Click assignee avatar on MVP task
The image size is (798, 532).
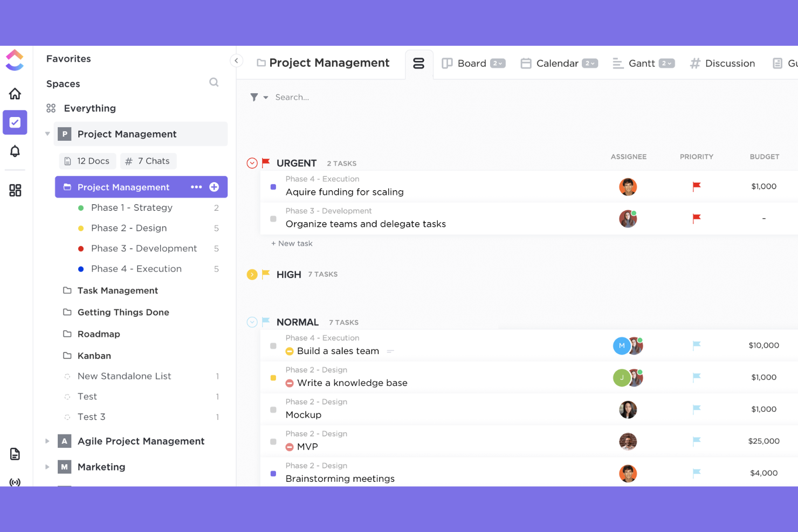pyautogui.click(x=628, y=441)
